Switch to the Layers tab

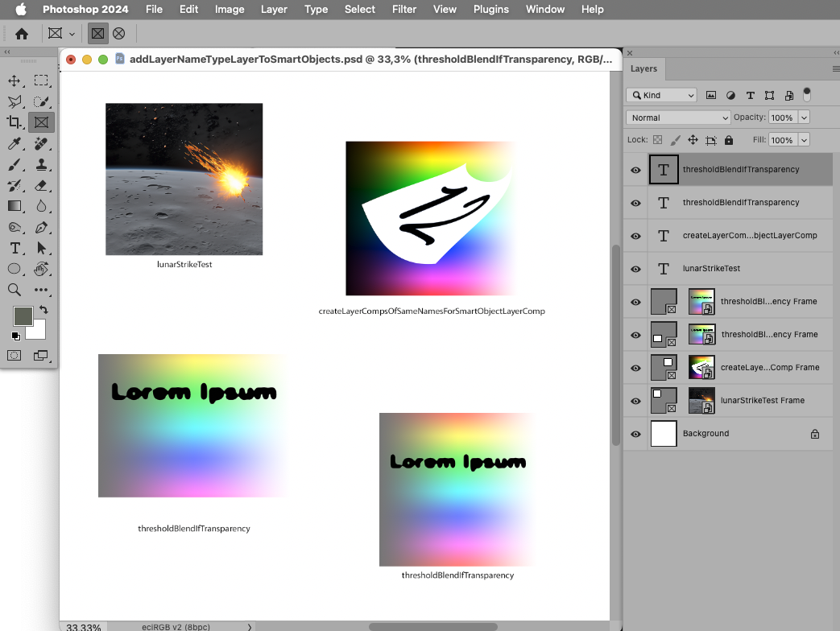click(643, 68)
